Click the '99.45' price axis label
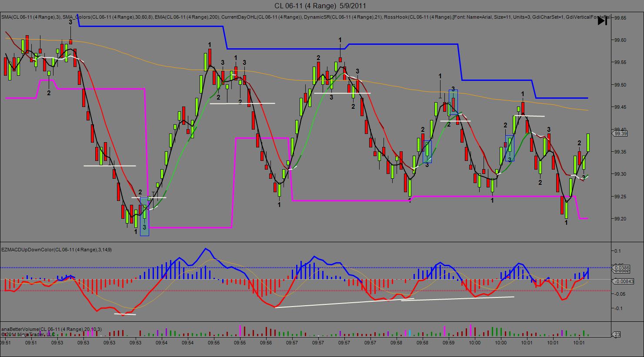644x357 pixels. [x=621, y=107]
